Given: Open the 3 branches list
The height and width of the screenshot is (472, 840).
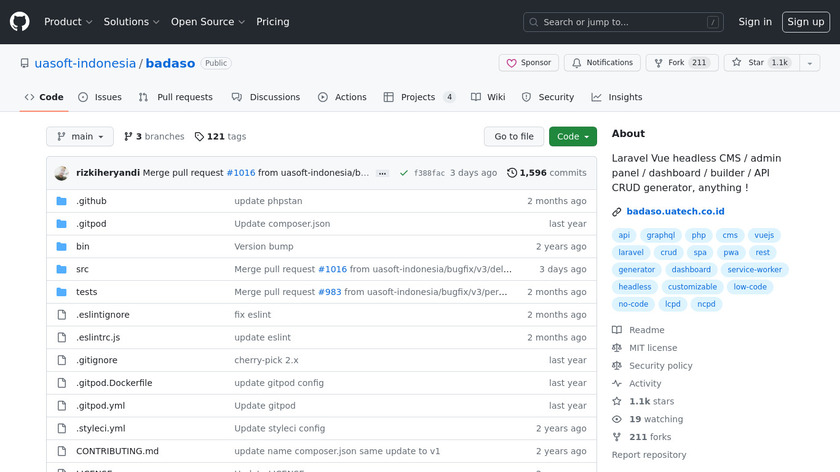Looking at the screenshot, I should pyautogui.click(x=153, y=137).
